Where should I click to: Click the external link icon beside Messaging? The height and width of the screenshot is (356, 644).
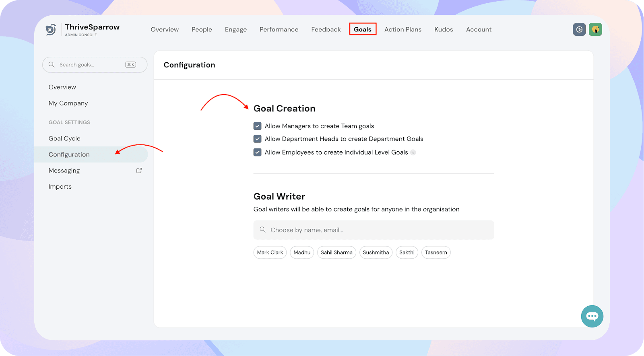point(139,171)
